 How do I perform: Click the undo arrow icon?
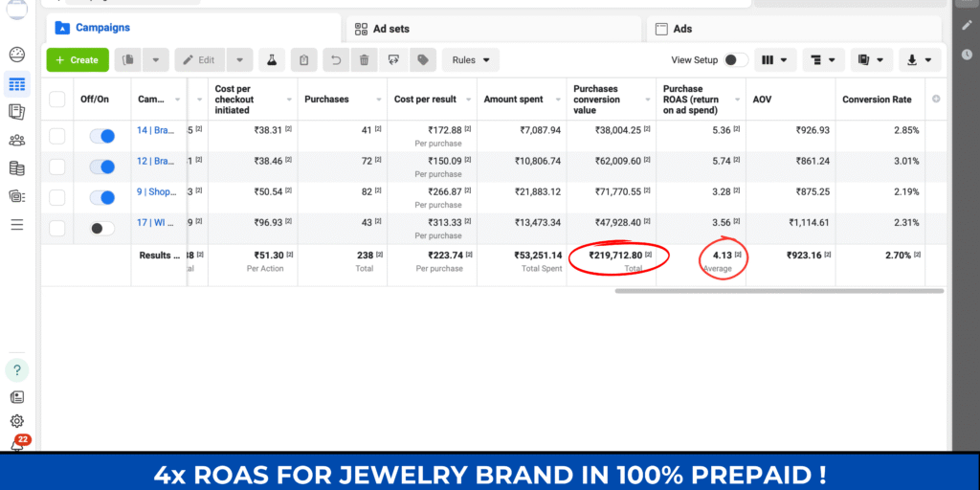click(x=335, y=60)
